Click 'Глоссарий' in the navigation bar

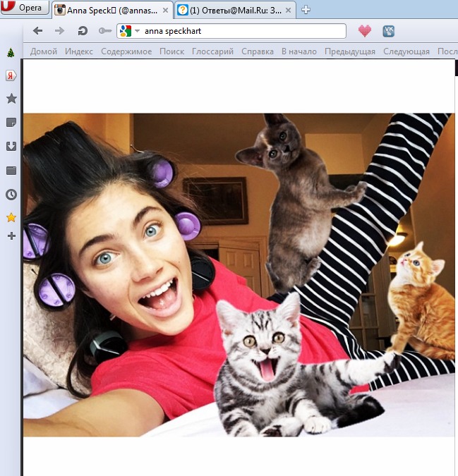click(x=212, y=51)
